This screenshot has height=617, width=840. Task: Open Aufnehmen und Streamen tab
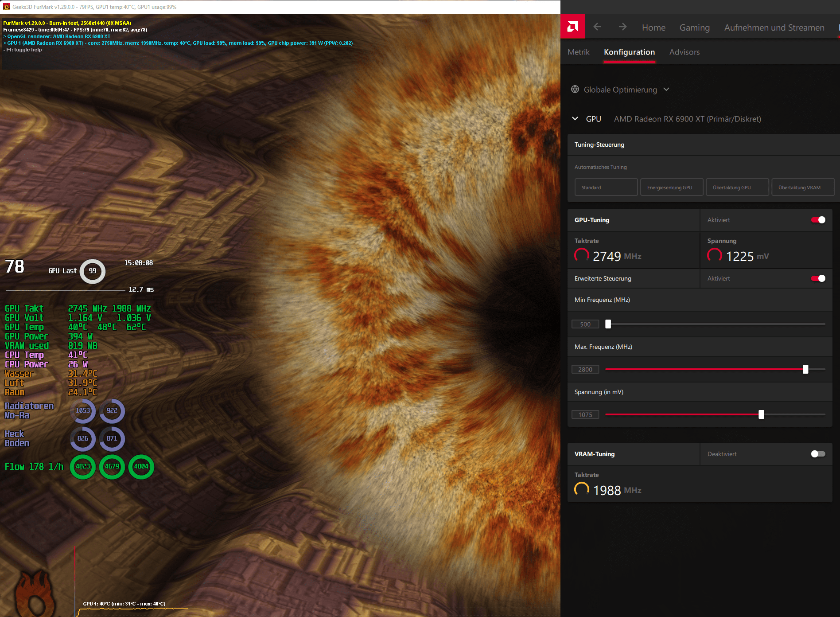(774, 27)
